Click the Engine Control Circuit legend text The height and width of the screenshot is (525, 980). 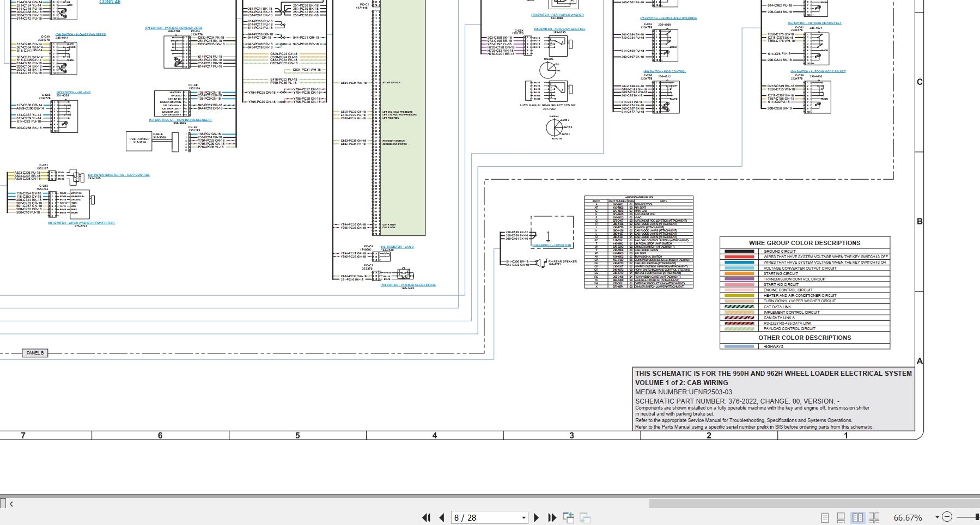tap(788, 290)
